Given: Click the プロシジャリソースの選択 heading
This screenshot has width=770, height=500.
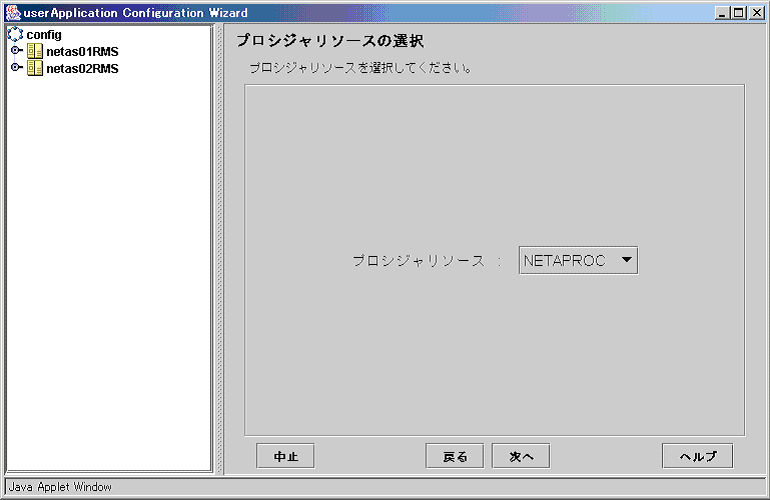Looking at the screenshot, I should 330,40.
